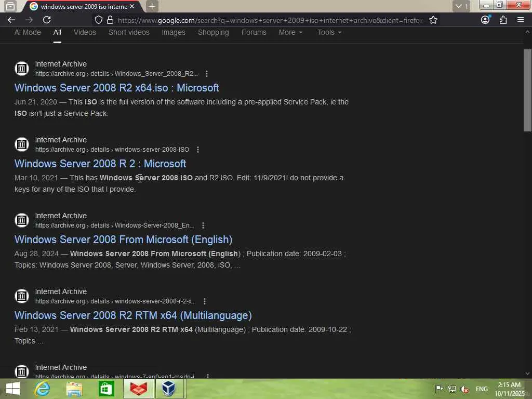The width and height of the screenshot is (532, 399).
Task: Click the forward navigation arrow
Action: (x=29, y=20)
